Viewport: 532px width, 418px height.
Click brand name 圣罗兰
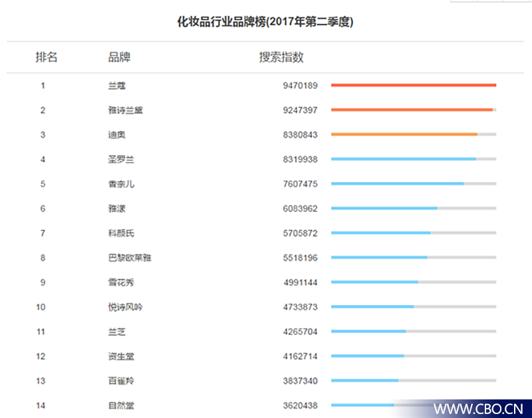[121, 159]
